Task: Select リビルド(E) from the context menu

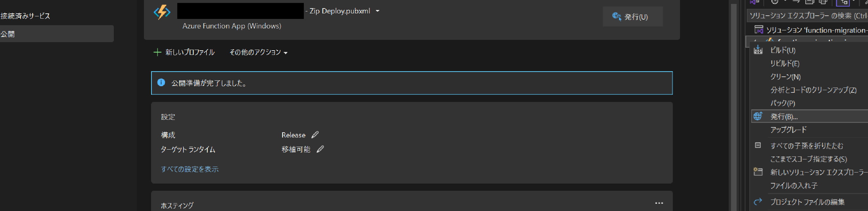Action: click(784, 64)
